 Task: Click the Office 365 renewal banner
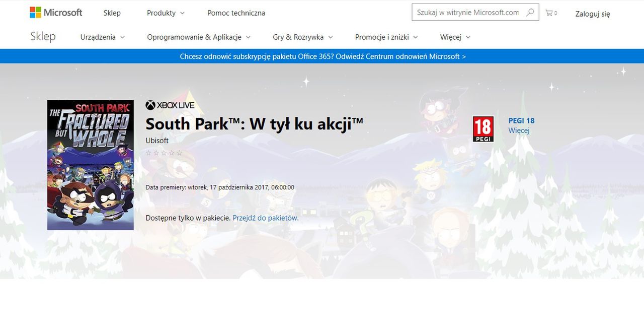tap(322, 56)
